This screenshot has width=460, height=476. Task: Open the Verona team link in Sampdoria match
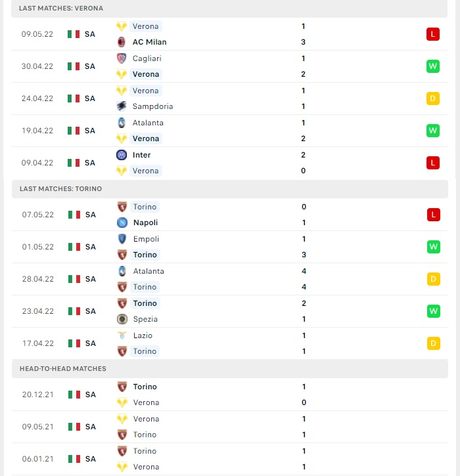point(145,91)
